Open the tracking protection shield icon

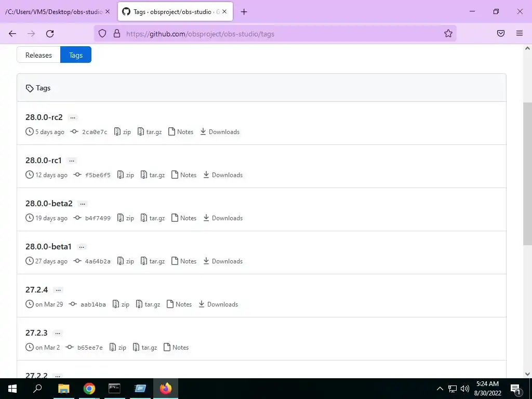coord(102,33)
